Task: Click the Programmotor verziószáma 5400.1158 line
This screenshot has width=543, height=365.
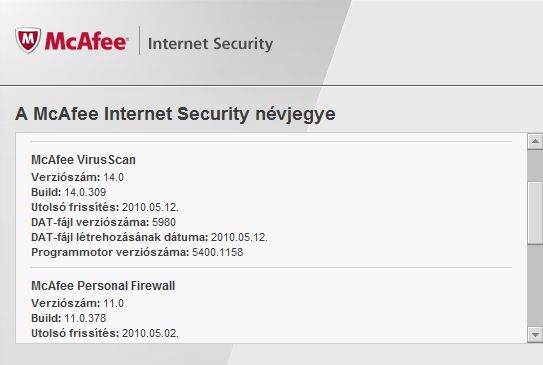Action: pyautogui.click(x=137, y=252)
